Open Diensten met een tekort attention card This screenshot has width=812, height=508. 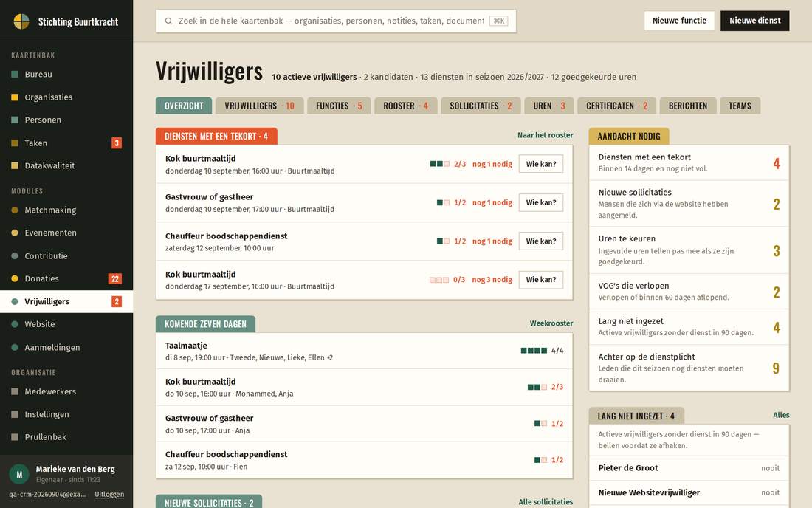click(x=689, y=162)
